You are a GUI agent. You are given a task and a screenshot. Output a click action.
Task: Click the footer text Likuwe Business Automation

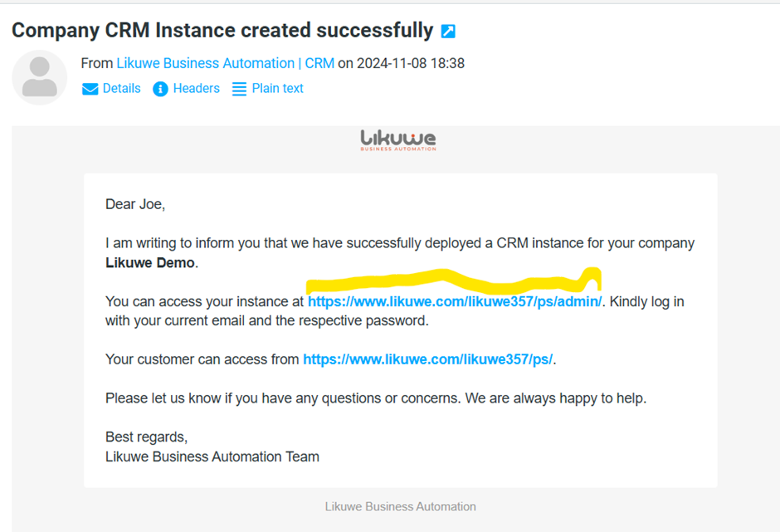click(400, 506)
